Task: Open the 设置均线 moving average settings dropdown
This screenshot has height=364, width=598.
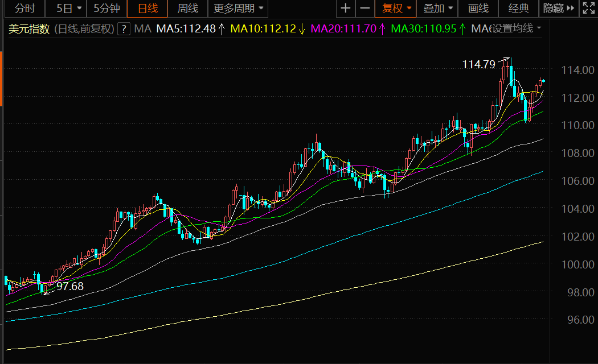Action: tap(516, 28)
